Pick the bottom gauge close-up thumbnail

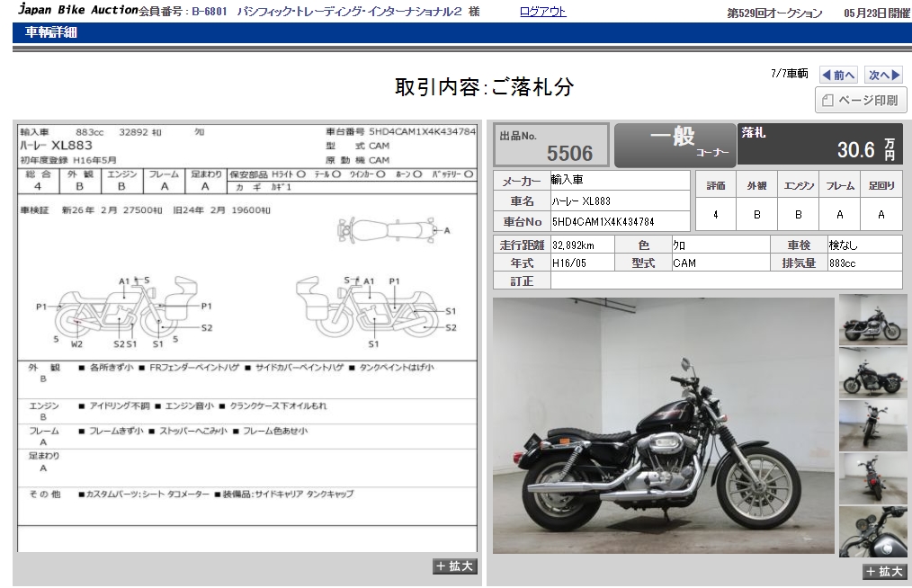pyautogui.click(x=872, y=531)
